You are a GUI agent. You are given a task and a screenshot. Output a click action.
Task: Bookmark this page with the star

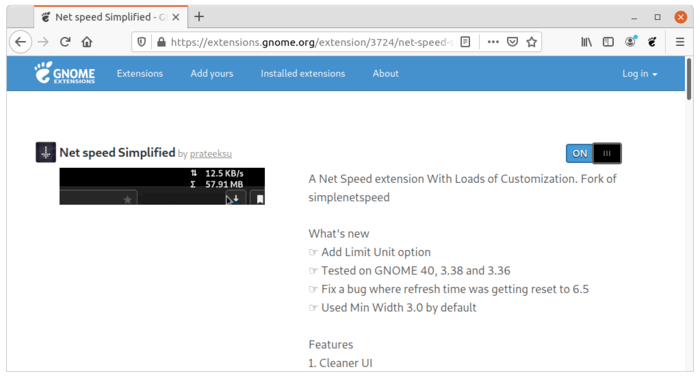click(x=531, y=42)
